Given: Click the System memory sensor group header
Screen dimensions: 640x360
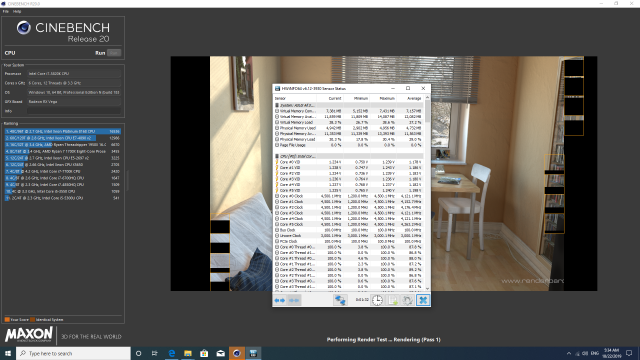Looking at the screenshot, I should (348, 105).
